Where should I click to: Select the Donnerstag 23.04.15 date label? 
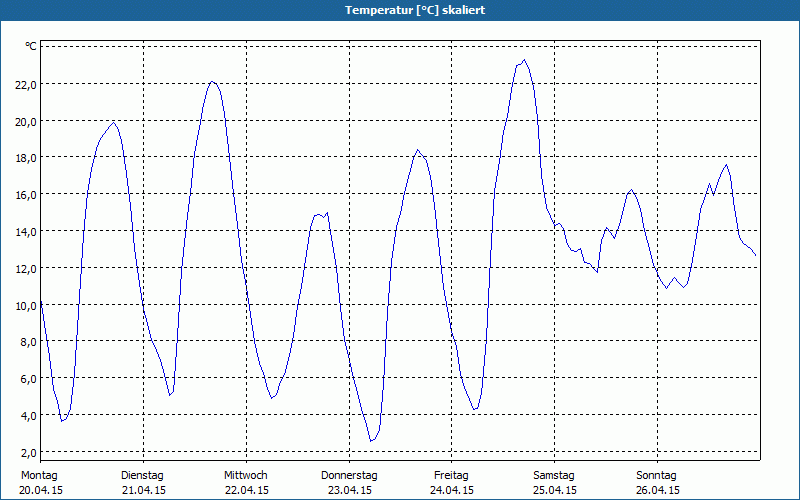[x=349, y=483]
